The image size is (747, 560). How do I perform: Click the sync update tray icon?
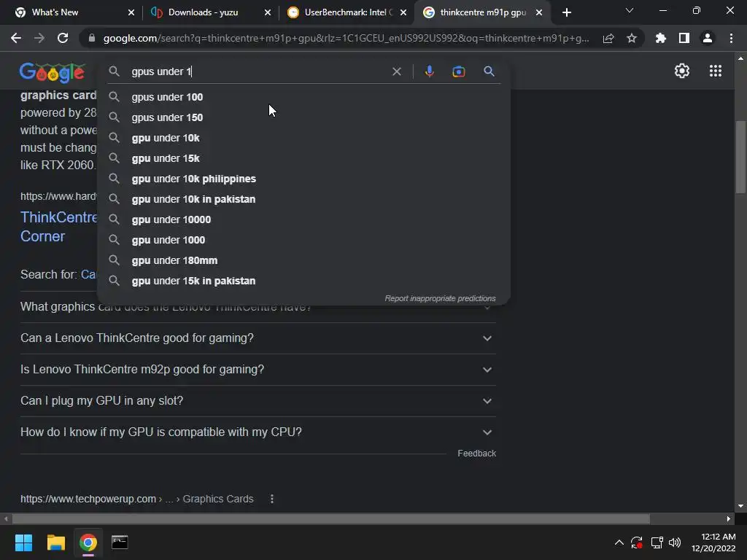coord(637,542)
